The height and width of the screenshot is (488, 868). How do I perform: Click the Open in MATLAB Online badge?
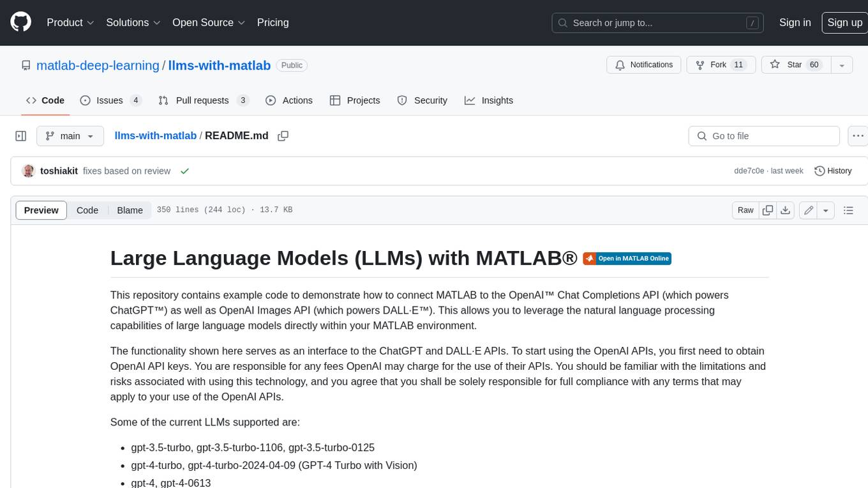[x=627, y=259]
